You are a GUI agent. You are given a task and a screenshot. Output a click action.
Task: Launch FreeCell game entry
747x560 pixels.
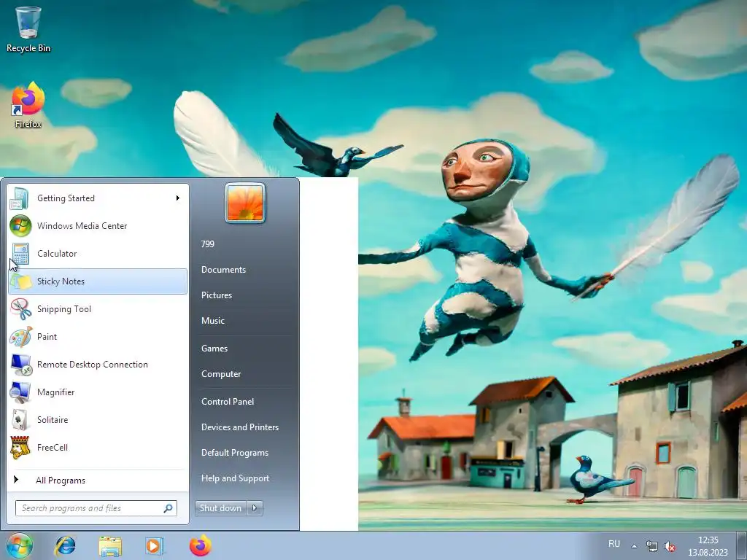pyautogui.click(x=98, y=448)
